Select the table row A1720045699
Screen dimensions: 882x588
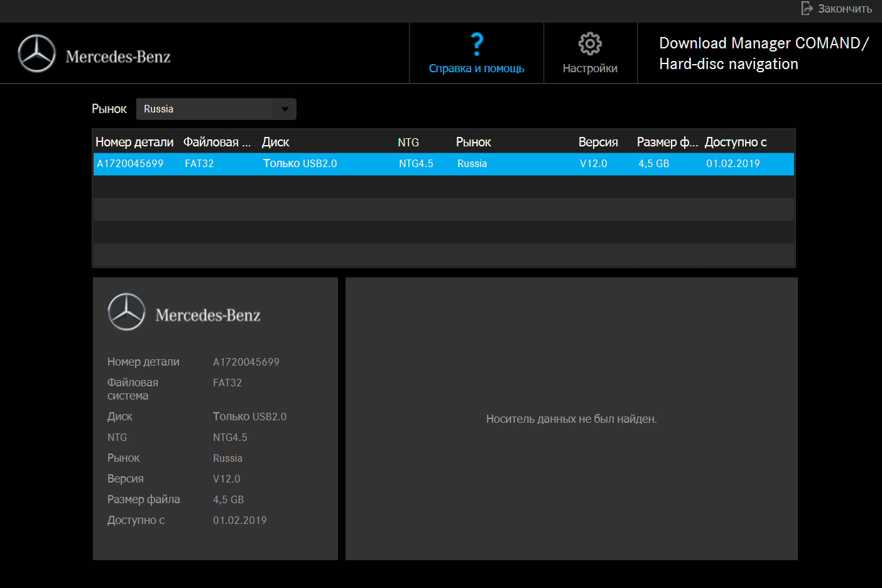tap(444, 164)
